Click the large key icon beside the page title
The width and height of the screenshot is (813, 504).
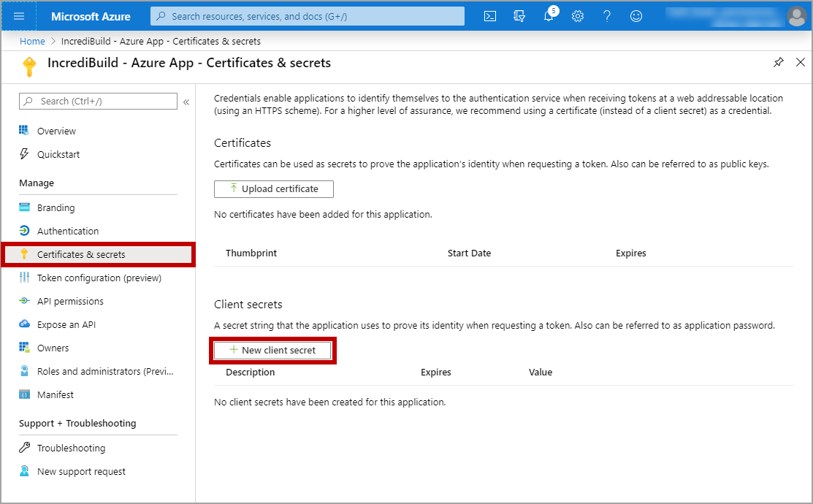(29, 66)
